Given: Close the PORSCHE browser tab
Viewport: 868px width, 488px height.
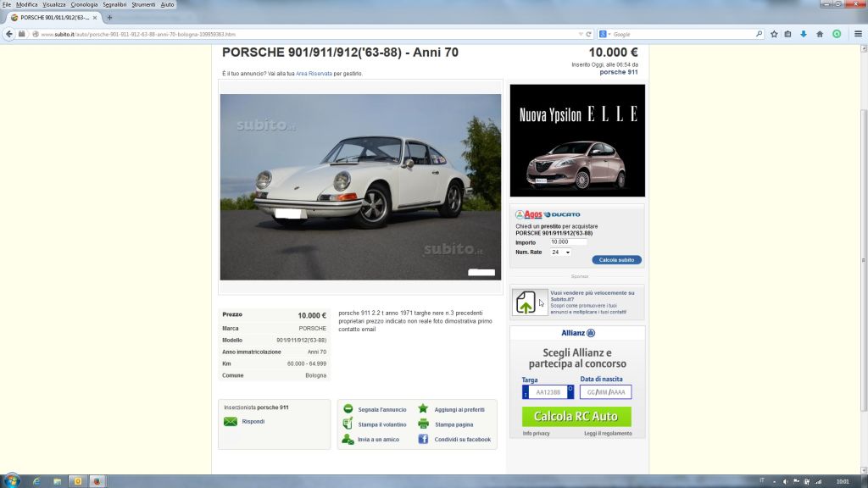Looking at the screenshot, I should tap(95, 18).
